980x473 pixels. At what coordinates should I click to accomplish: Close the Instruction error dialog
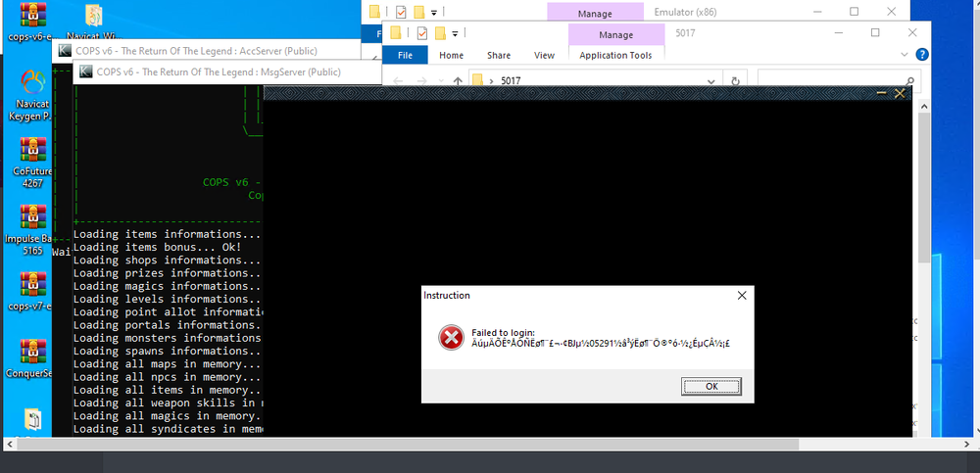(741, 295)
